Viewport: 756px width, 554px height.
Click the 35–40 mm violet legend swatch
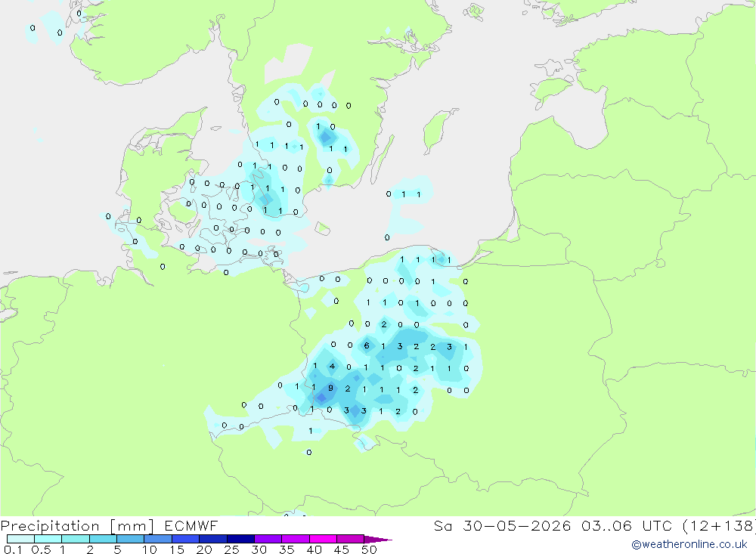[x=295, y=539]
